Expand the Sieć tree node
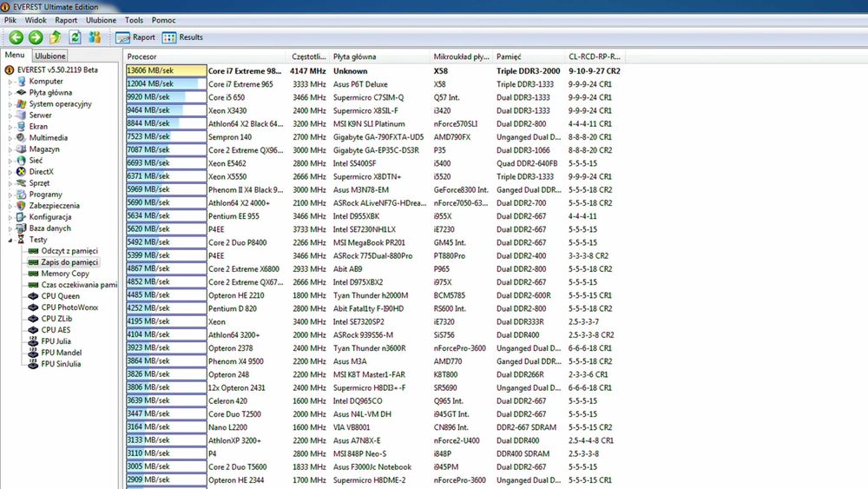 (x=10, y=161)
